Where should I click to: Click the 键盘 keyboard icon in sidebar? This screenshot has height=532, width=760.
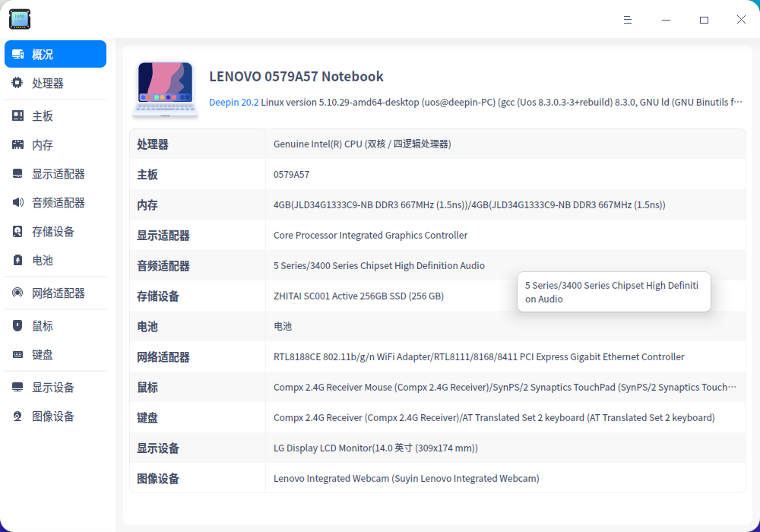[x=17, y=354]
